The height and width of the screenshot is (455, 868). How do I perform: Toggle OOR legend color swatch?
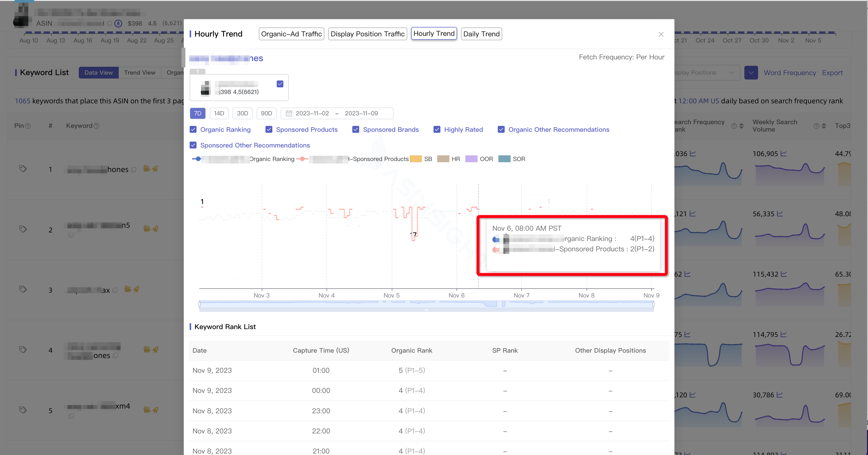(471, 159)
